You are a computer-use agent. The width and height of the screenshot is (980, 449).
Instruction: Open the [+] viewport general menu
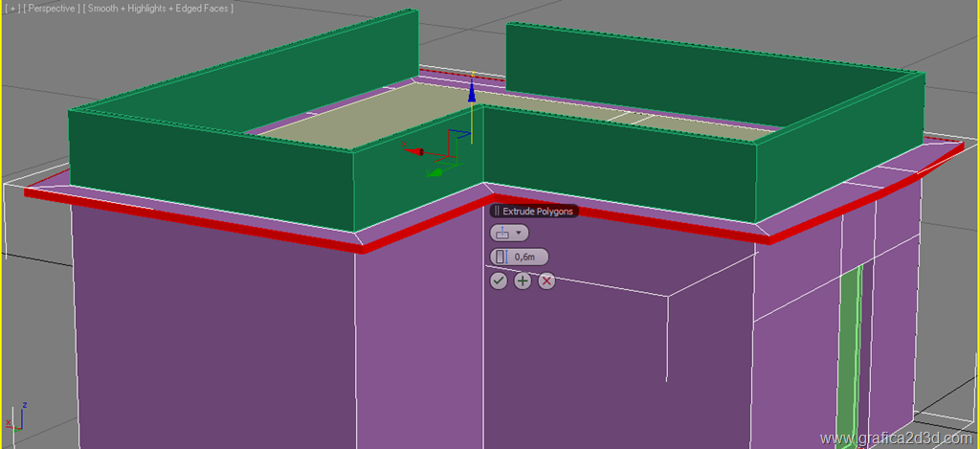coord(11,8)
